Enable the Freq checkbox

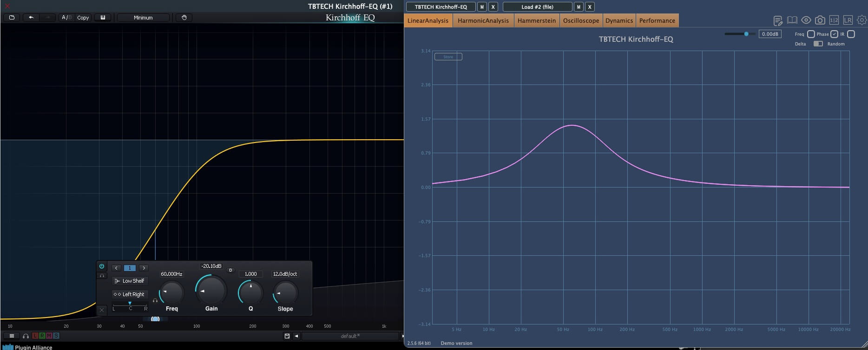[x=811, y=34]
